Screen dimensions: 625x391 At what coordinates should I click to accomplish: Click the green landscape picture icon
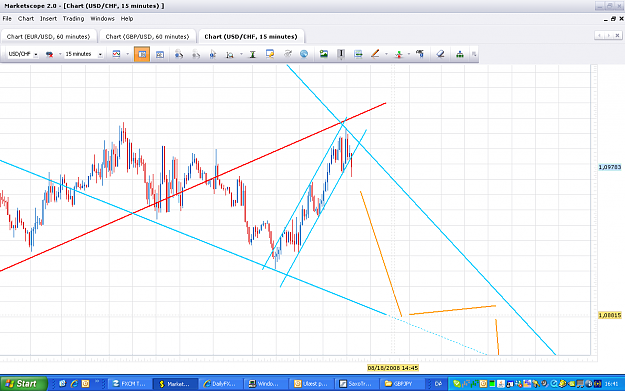click(324, 54)
